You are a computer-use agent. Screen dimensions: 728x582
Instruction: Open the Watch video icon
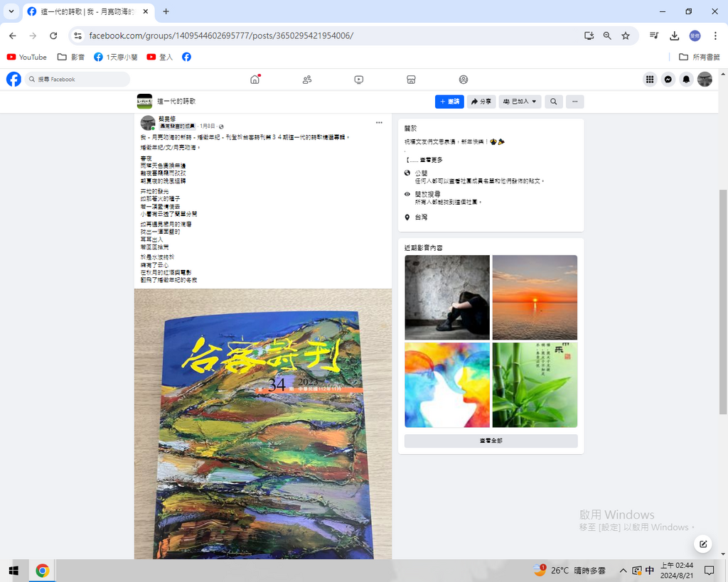click(359, 80)
